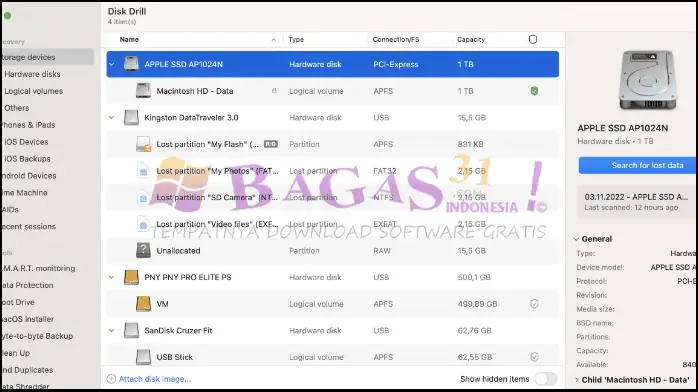Screen dimensions: 698x392
Task: Click the 831 KB capacity value
Action: (x=470, y=144)
